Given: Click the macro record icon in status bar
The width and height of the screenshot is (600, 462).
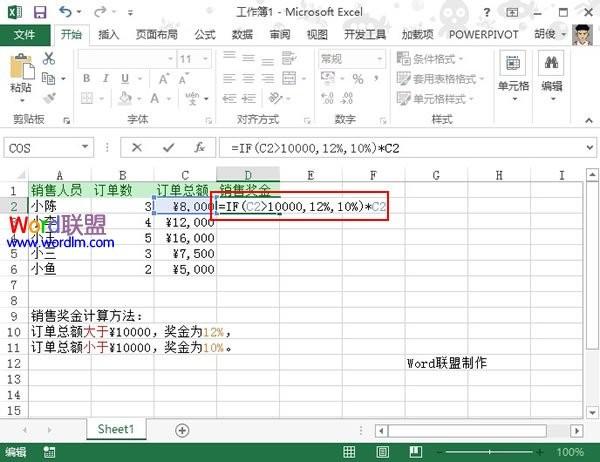Looking at the screenshot, I should 49,452.
